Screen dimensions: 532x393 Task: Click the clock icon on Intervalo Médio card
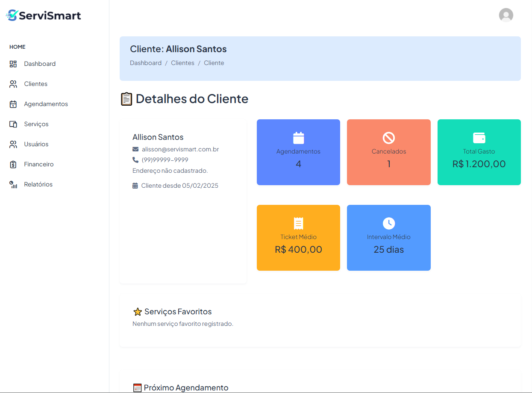(388, 223)
